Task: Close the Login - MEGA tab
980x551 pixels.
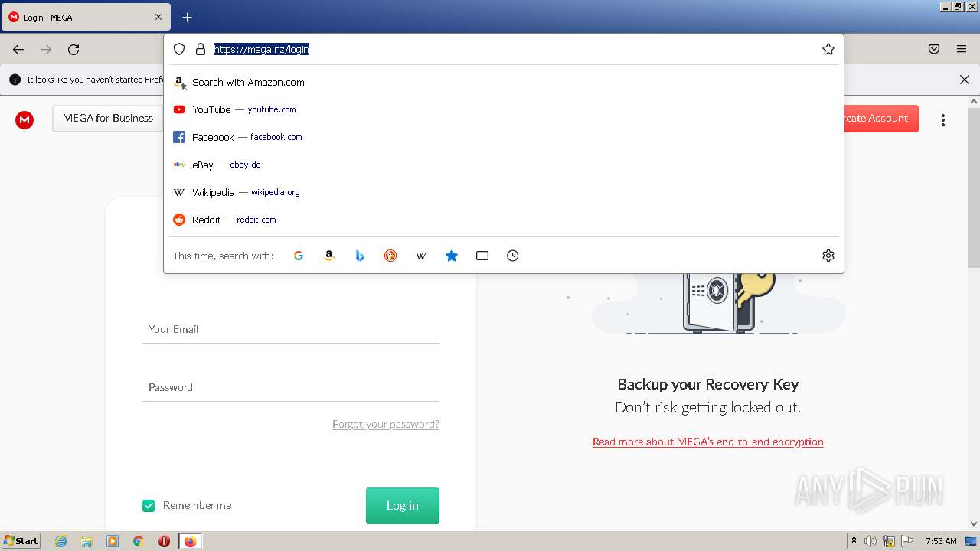Action: 158,17
